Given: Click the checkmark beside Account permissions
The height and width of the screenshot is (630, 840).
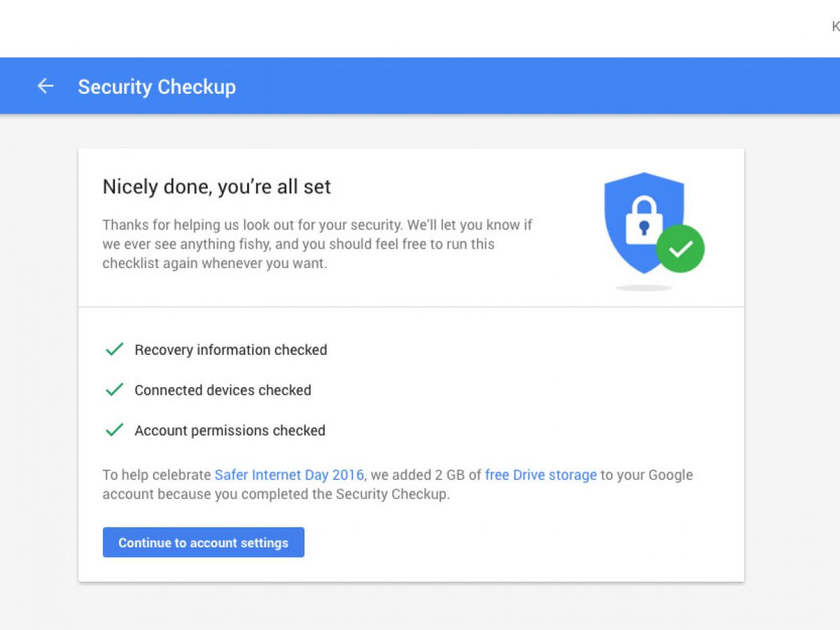Looking at the screenshot, I should pyautogui.click(x=114, y=430).
